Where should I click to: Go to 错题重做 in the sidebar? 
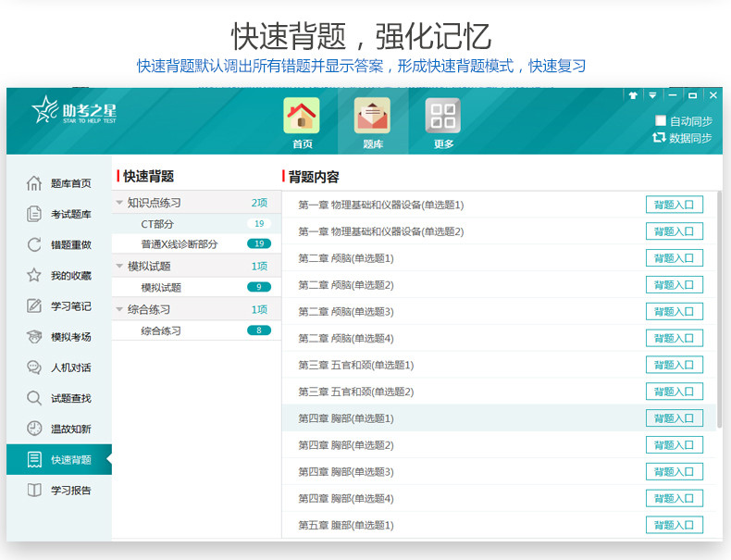(59, 244)
